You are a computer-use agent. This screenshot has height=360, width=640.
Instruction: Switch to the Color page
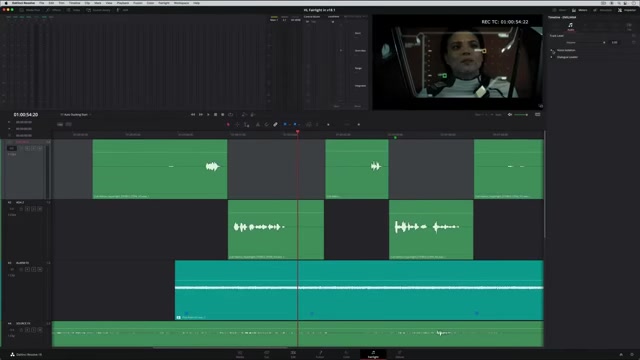pos(346,354)
